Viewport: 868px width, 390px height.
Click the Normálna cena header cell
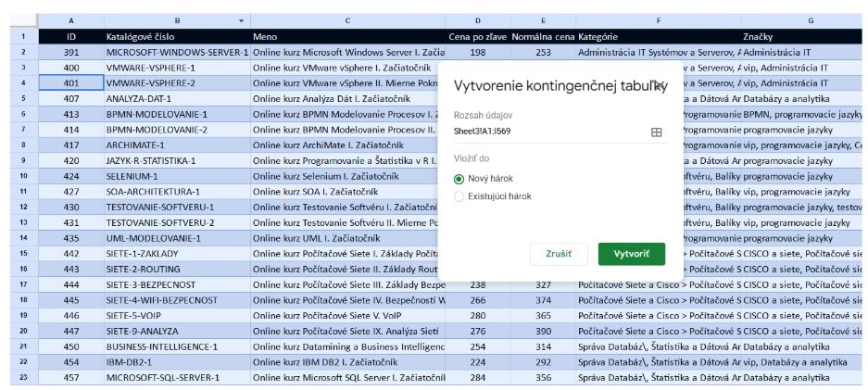pos(543,36)
